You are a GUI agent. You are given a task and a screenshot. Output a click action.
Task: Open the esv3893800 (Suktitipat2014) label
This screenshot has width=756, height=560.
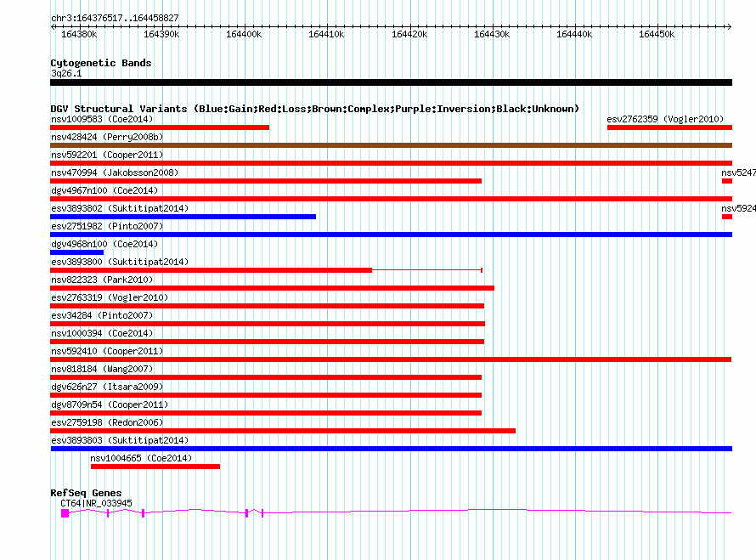pos(120,262)
